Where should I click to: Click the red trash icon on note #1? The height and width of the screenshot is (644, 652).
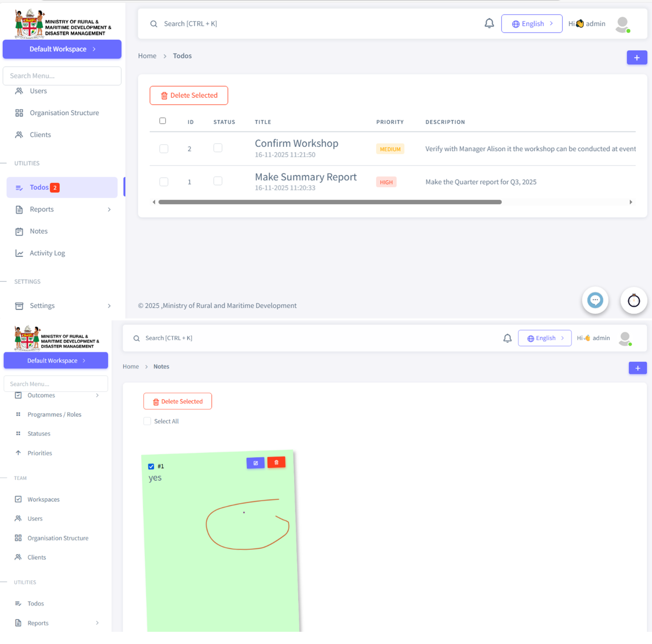pos(276,462)
